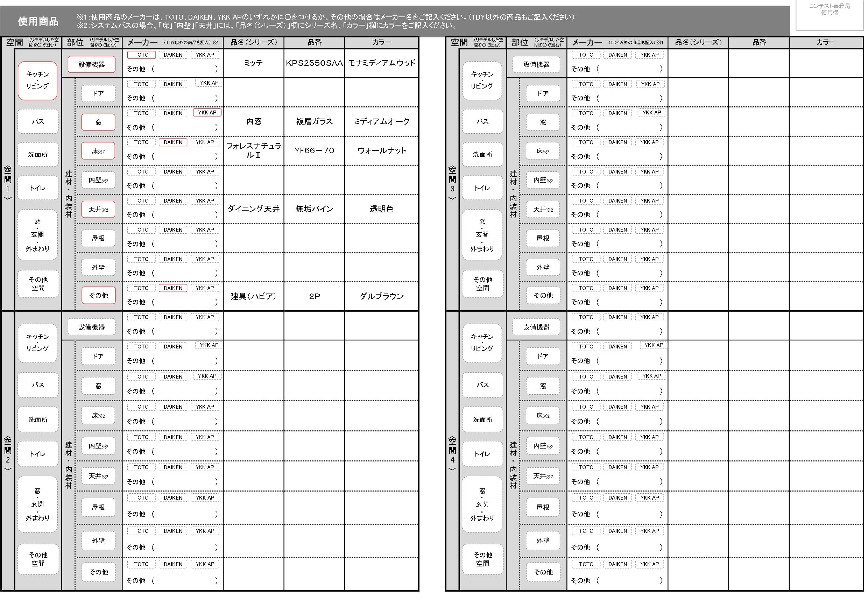Toggle the 洗面所 space box in 空間3

482,155
